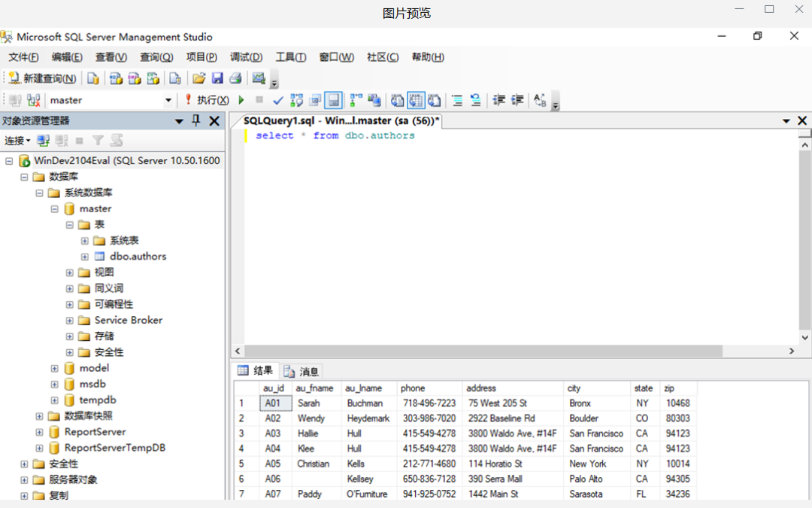Image resolution: width=812 pixels, height=508 pixels.
Task: Select Results to Grid output mode
Action: click(x=416, y=100)
